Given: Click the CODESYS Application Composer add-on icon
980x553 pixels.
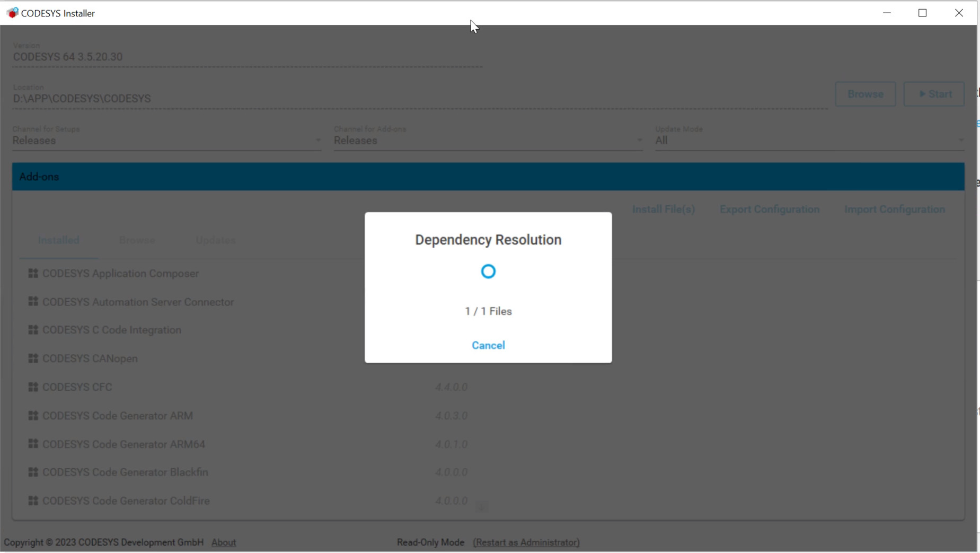Looking at the screenshot, I should tap(33, 273).
